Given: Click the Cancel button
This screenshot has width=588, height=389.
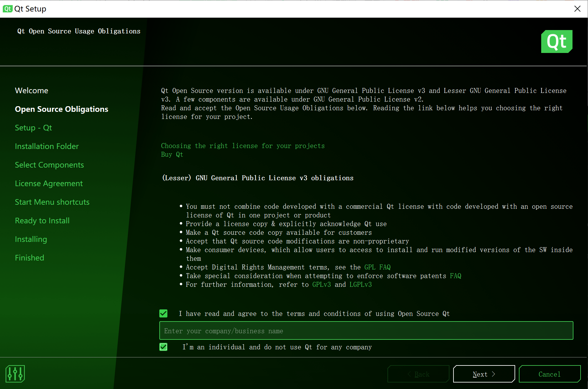Looking at the screenshot, I should (x=550, y=374).
